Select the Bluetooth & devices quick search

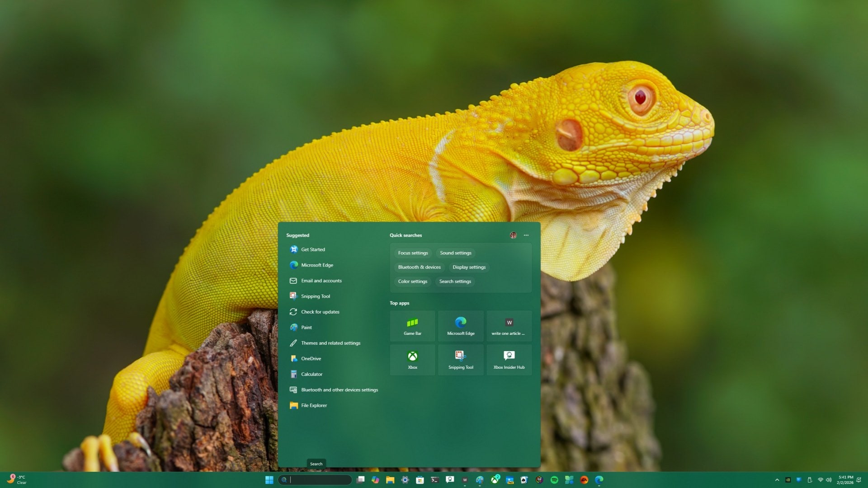click(x=420, y=267)
